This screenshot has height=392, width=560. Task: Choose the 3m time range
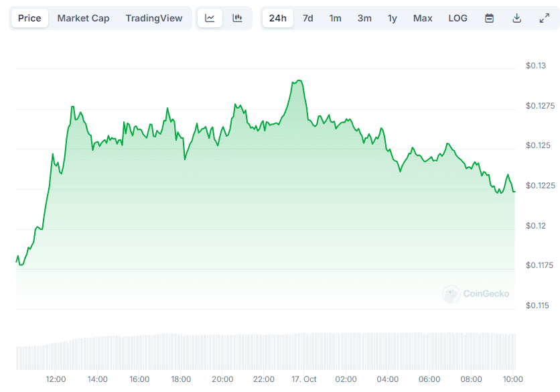click(364, 18)
